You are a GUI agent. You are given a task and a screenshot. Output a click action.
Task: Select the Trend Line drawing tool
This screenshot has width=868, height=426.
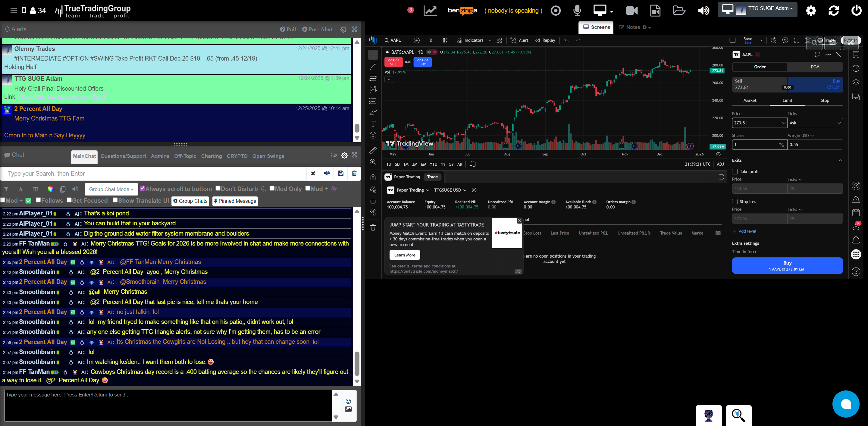pyautogui.click(x=373, y=66)
